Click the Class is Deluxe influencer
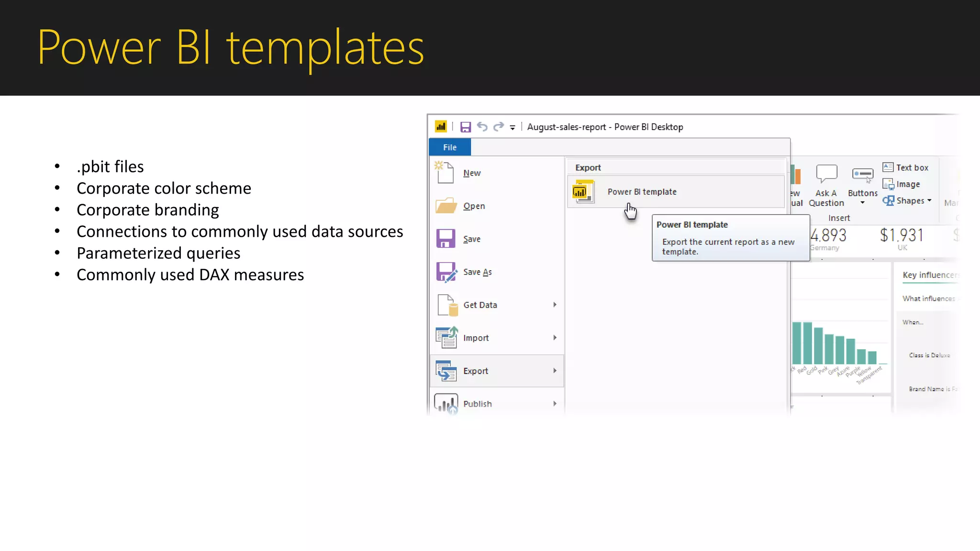This screenshot has height=551, width=980. pyautogui.click(x=929, y=355)
